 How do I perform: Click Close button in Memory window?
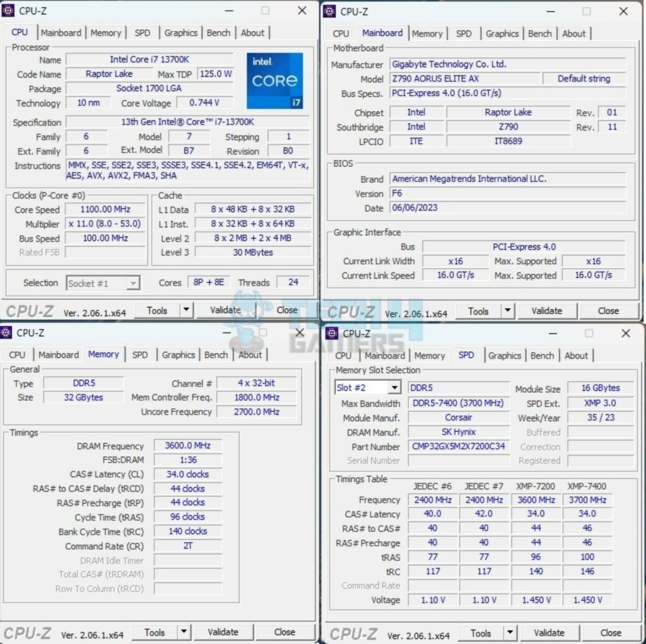point(285,631)
